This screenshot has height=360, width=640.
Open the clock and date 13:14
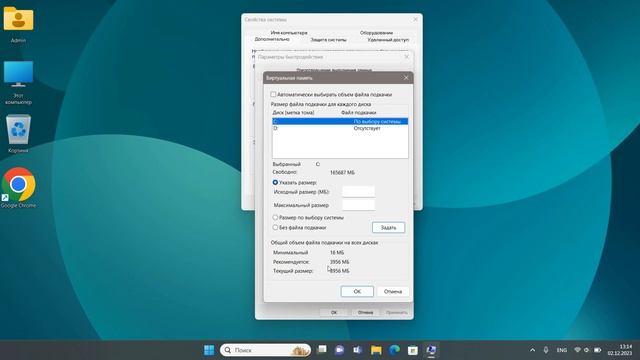tap(620, 350)
